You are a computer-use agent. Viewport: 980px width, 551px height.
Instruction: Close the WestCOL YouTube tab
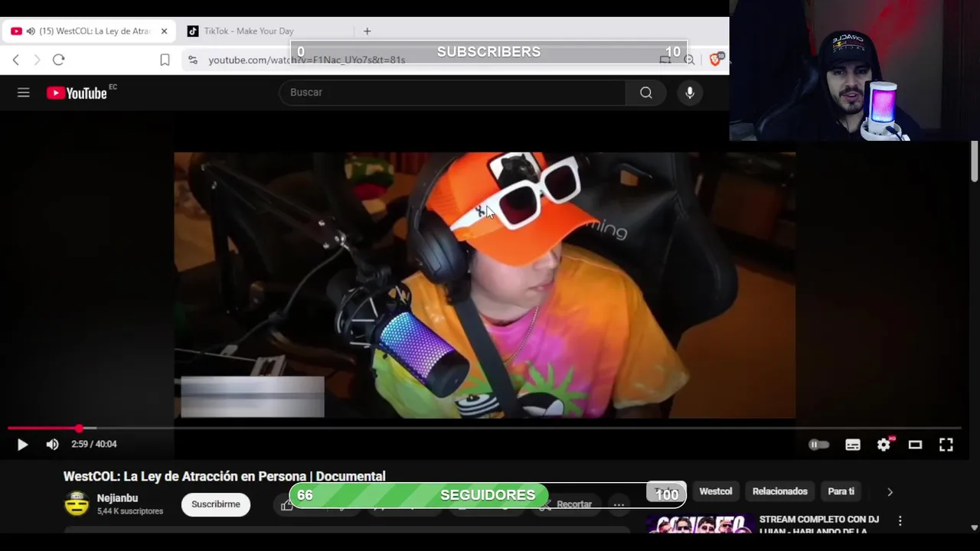click(x=164, y=31)
